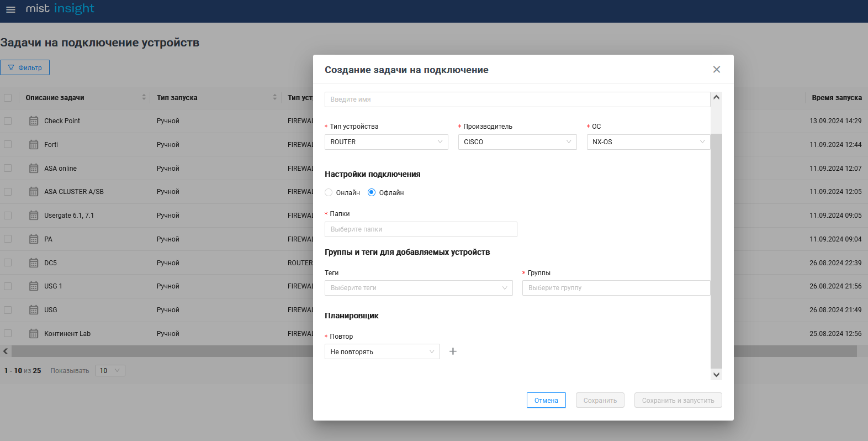Add another repeat schedule with plus icon
Viewport: 868px width, 441px height.
pos(453,351)
